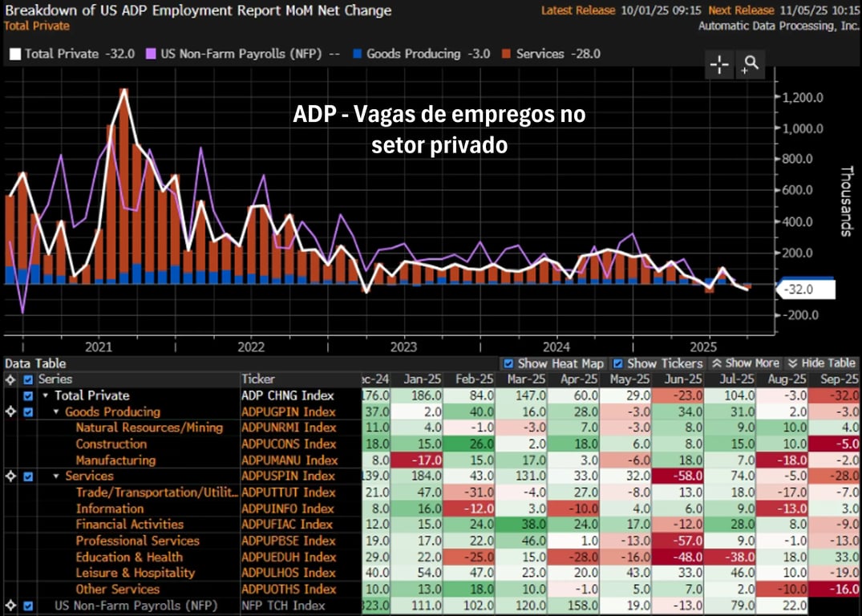Uncheck the Total Private series checkbox
This screenshot has height=616, width=862.
click(x=29, y=395)
